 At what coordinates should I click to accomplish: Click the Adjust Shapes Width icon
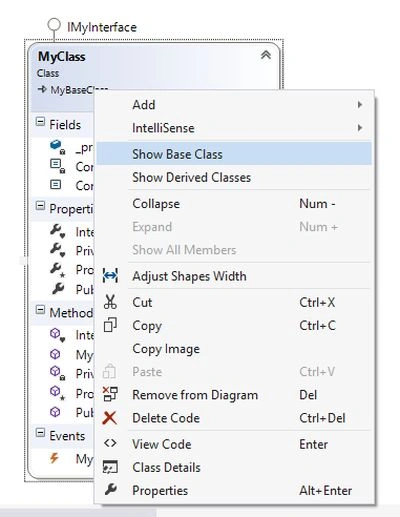point(110,276)
